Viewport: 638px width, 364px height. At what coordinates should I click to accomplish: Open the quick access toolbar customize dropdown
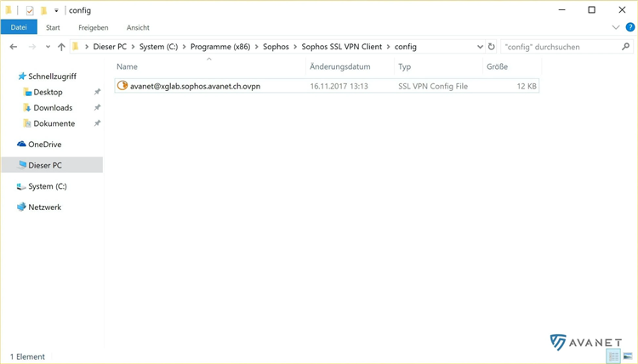(x=56, y=10)
